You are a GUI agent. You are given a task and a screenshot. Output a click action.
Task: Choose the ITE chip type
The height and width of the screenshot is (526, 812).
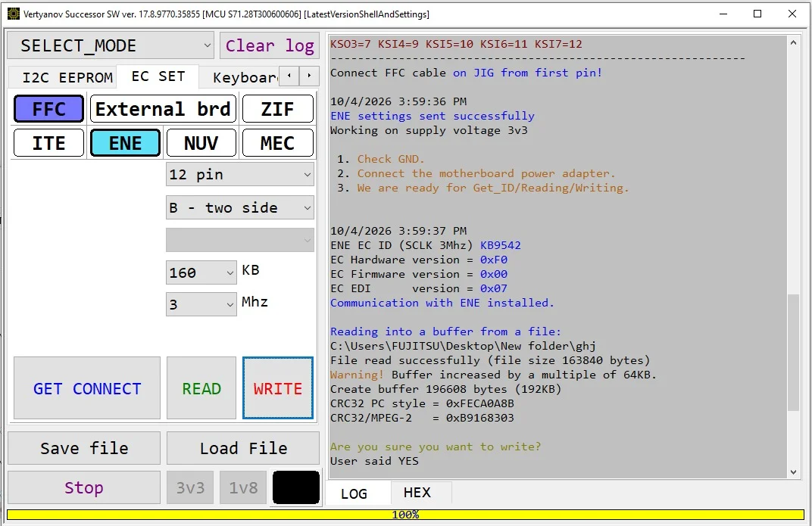(48, 143)
